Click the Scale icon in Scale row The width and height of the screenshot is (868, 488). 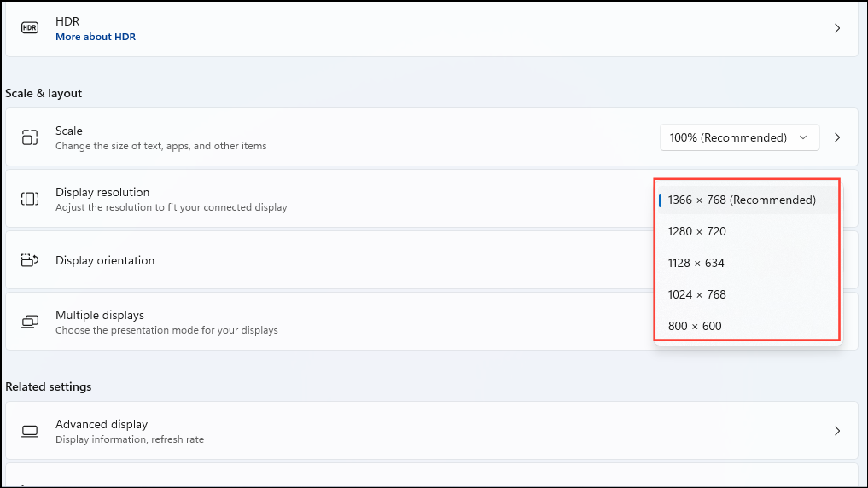click(30, 137)
